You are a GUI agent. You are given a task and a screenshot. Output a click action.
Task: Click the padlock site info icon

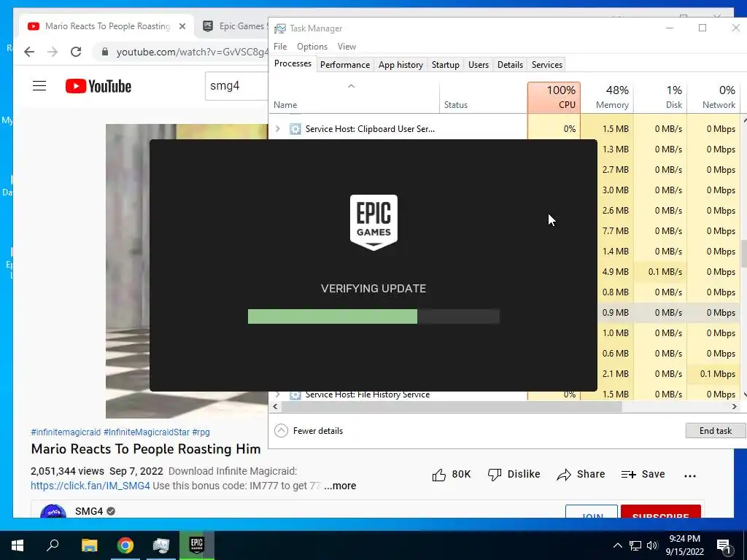point(105,52)
